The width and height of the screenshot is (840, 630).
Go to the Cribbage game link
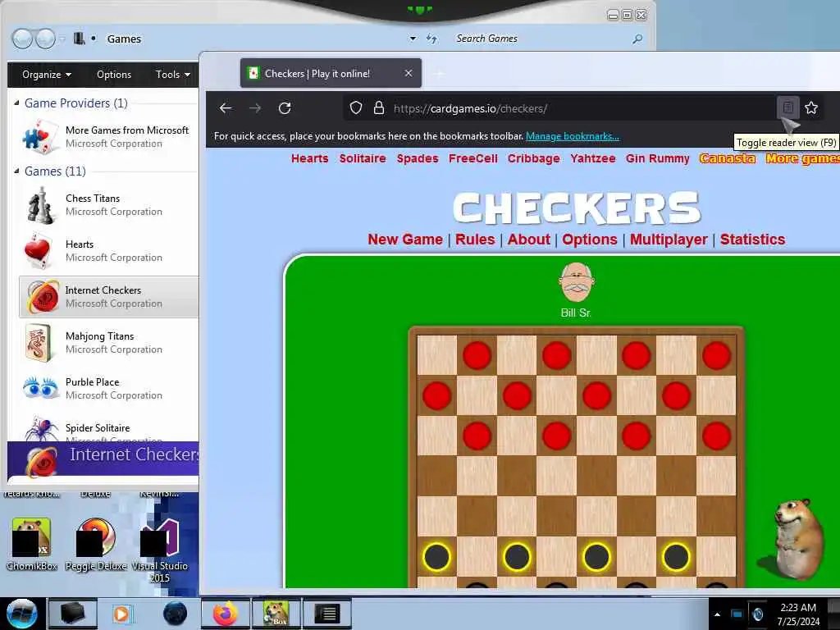(x=533, y=158)
